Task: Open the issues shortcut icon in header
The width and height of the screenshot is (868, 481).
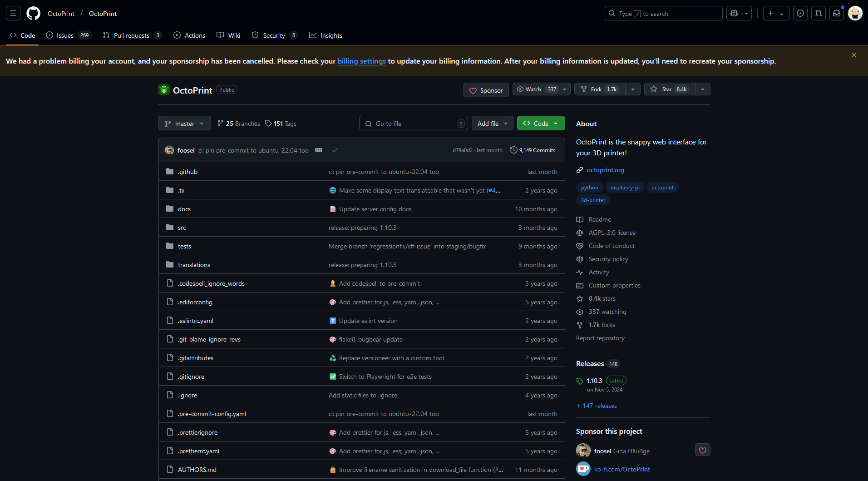Action: pos(800,14)
